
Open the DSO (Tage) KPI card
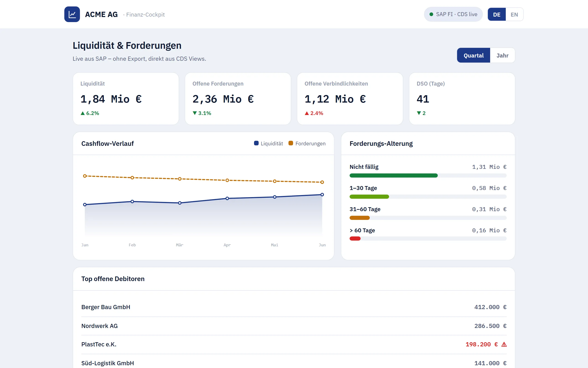click(462, 99)
